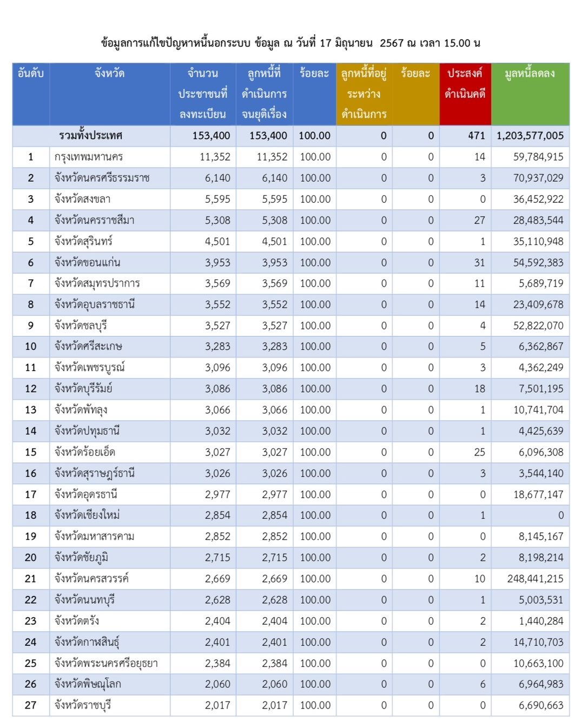Click the จำนวนประชาชนที่ลงทะเบียน header
The width and height of the screenshot is (581, 728).
203,94
